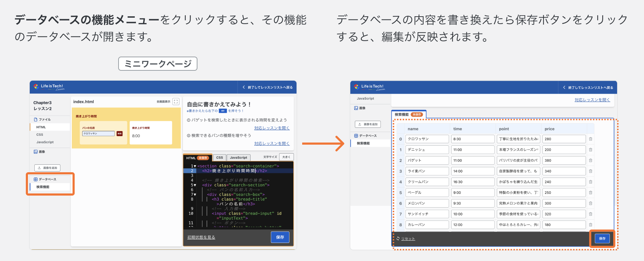Delete the クロワッサン row with its trash icon

coord(591,139)
